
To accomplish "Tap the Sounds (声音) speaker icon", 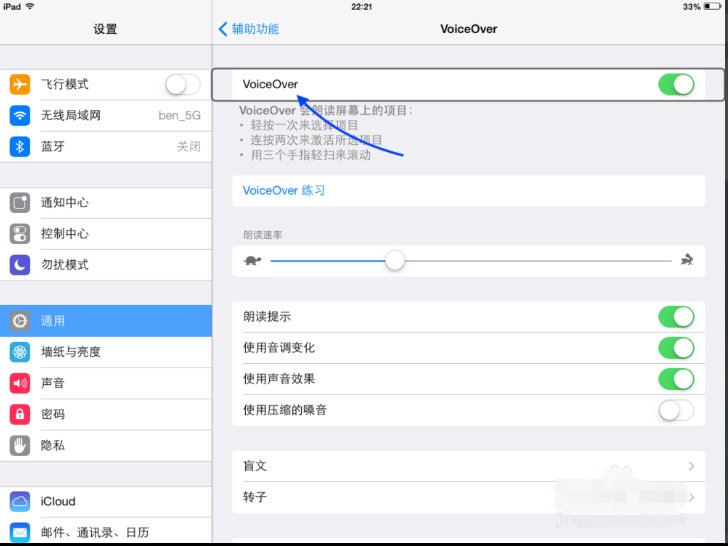I will pos(20,383).
